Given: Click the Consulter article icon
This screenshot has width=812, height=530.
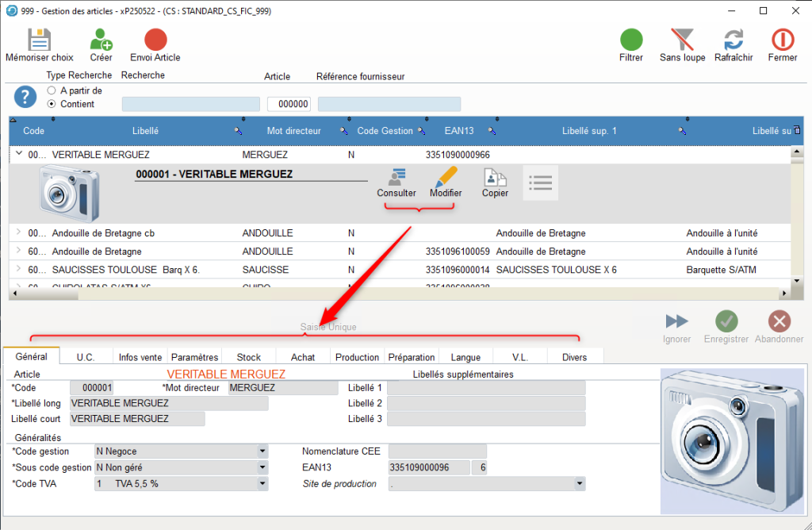Looking at the screenshot, I should [x=396, y=178].
